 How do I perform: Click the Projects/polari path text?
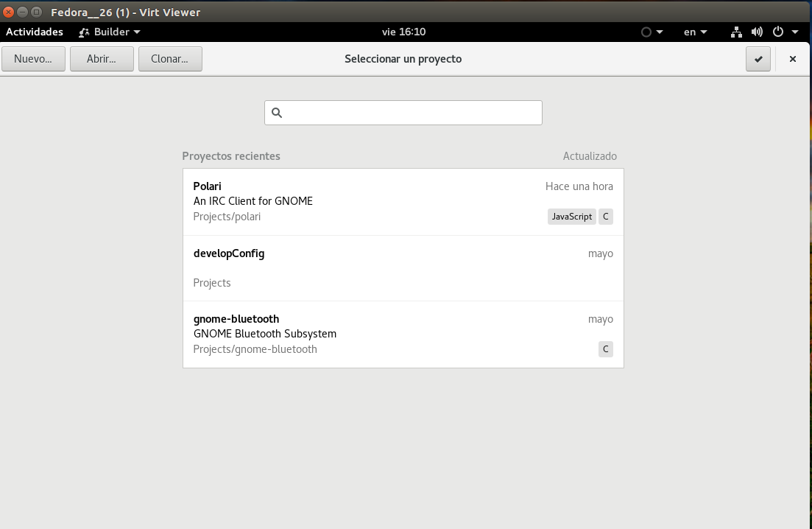(x=227, y=217)
